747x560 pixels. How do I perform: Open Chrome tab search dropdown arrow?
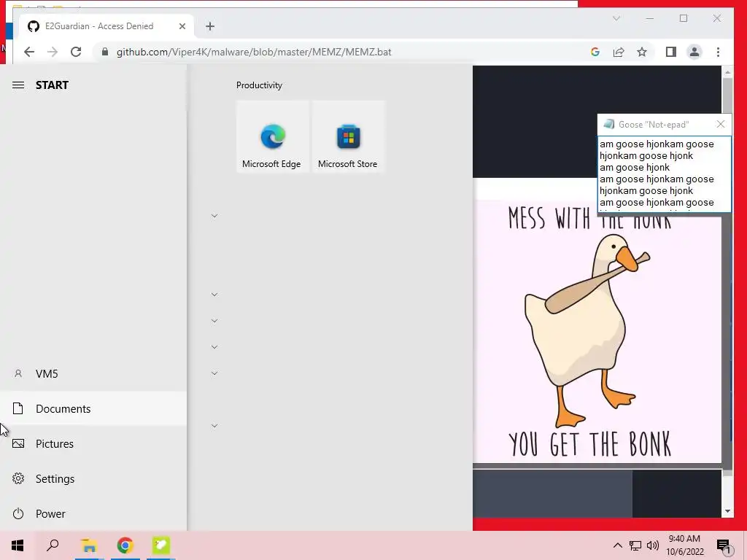tap(616, 18)
